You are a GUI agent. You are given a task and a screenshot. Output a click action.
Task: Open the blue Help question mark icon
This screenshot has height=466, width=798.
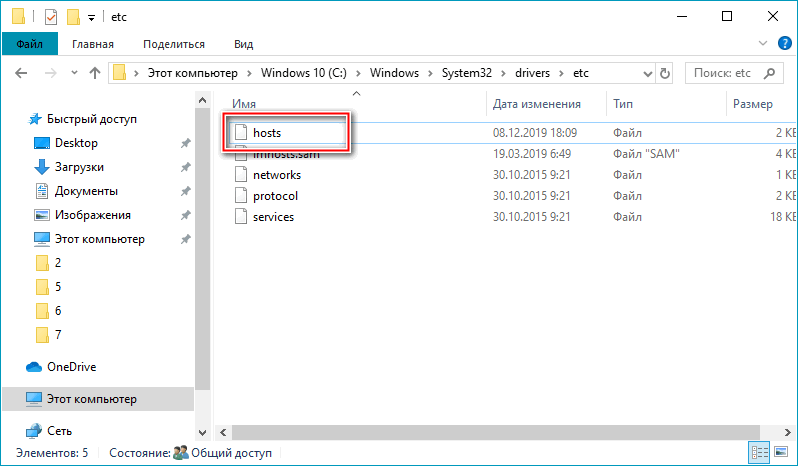coord(785,43)
